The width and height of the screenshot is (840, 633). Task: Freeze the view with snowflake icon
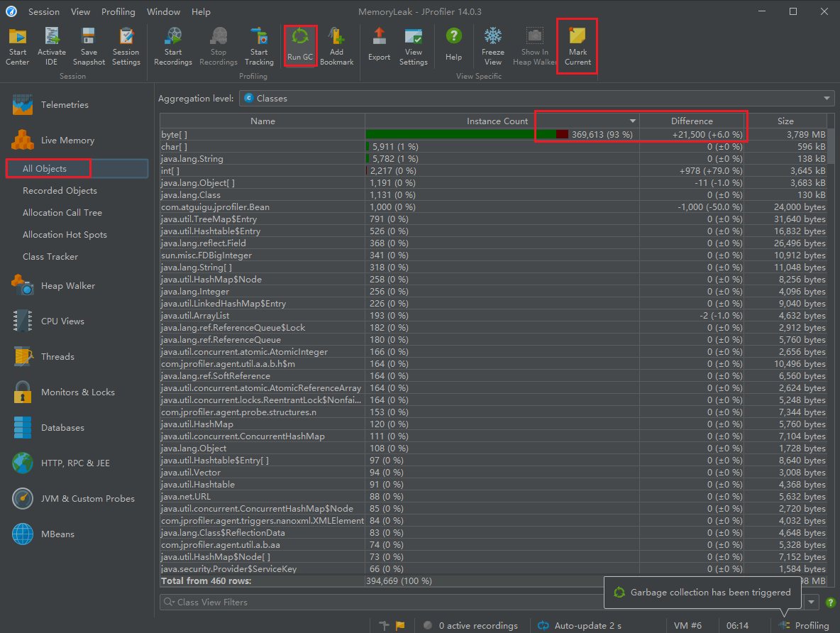(x=493, y=47)
